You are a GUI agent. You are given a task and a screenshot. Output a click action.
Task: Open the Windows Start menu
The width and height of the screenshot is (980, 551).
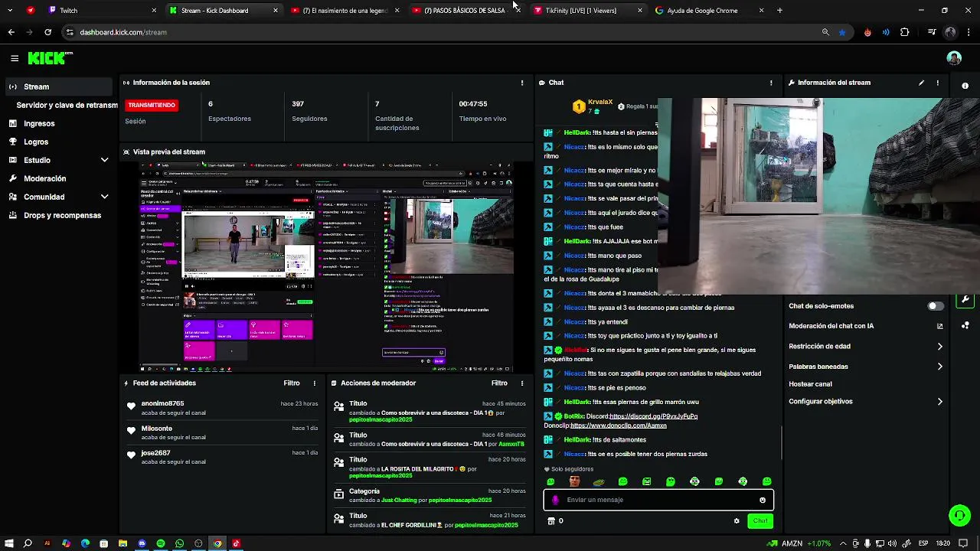(x=8, y=543)
